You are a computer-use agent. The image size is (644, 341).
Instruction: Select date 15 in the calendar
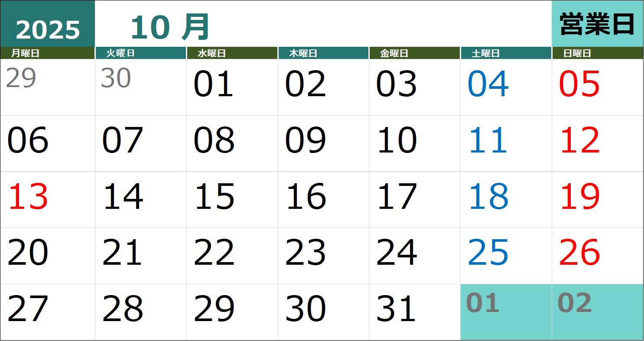(x=214, y=197)
